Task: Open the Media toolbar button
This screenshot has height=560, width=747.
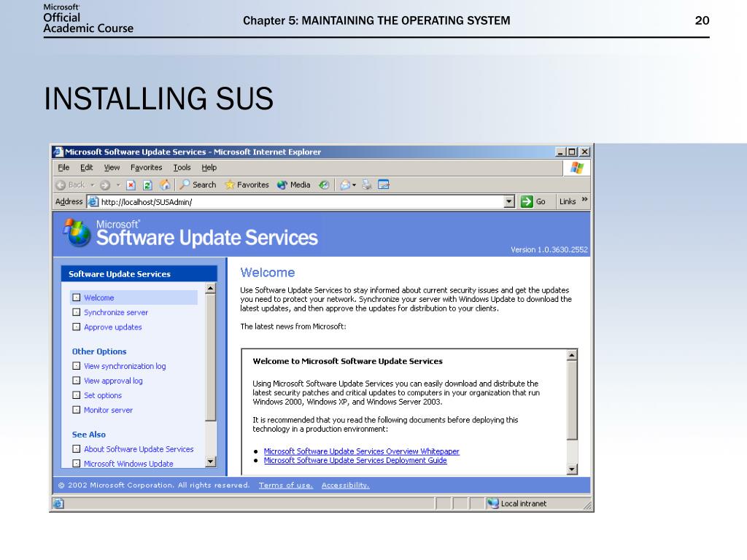Action: click(x=293, y=184)
